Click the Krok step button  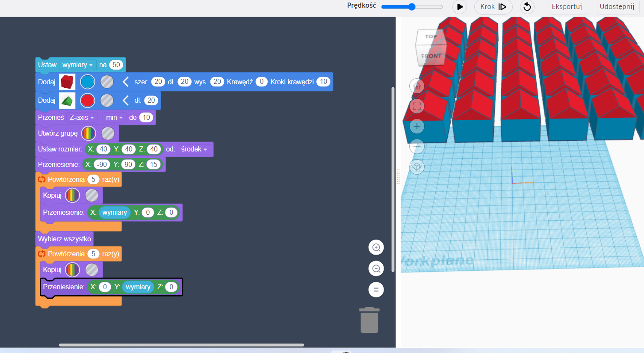[493, 7]
